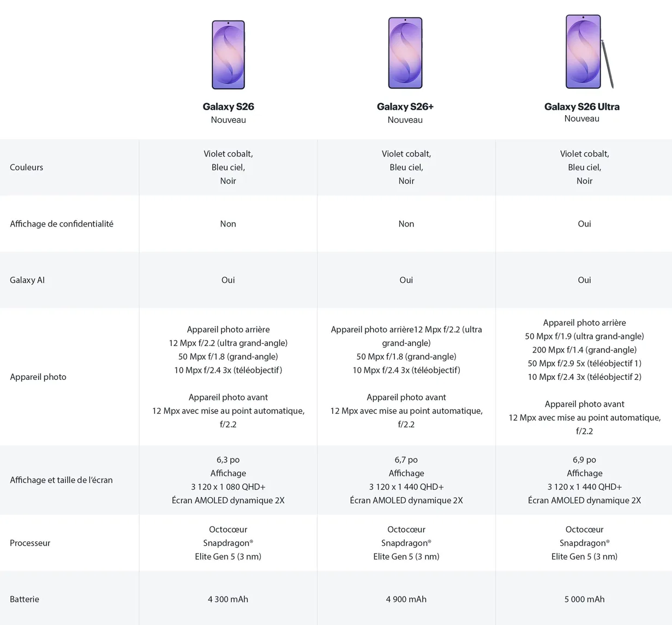Open the Galaxy S26 Ultra product title
Screen dimensions: 672x625
click(582, 106)
